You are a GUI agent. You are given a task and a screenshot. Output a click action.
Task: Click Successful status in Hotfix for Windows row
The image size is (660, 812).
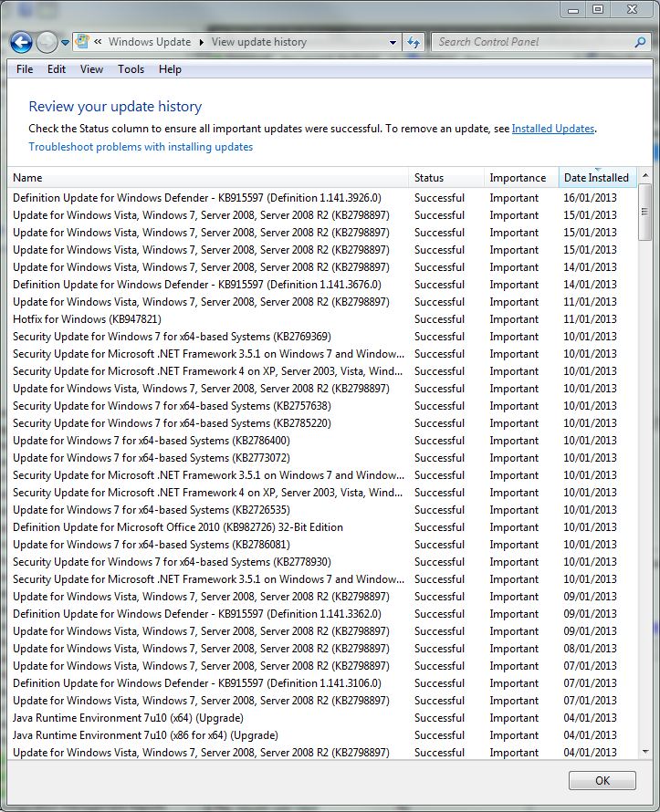click(439, 319)
